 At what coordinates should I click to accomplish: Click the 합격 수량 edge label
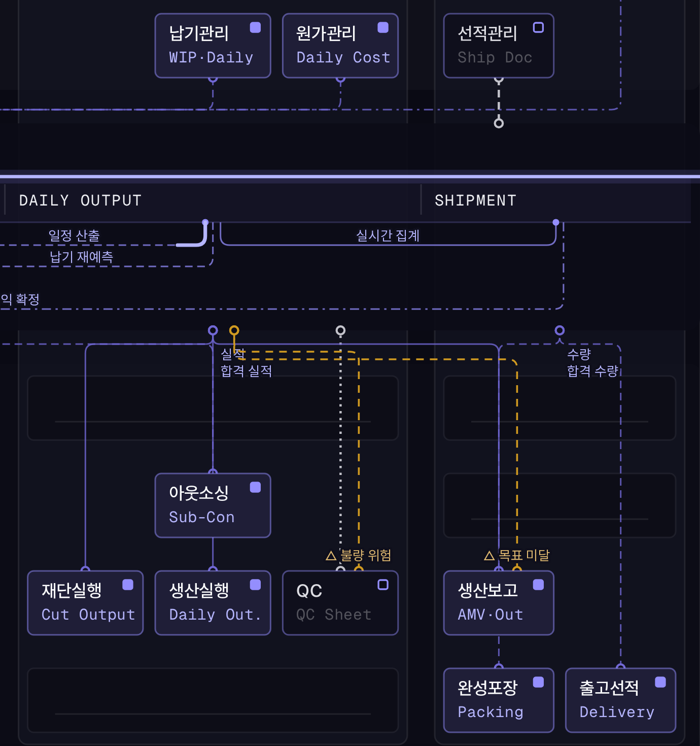pos(592,371)
